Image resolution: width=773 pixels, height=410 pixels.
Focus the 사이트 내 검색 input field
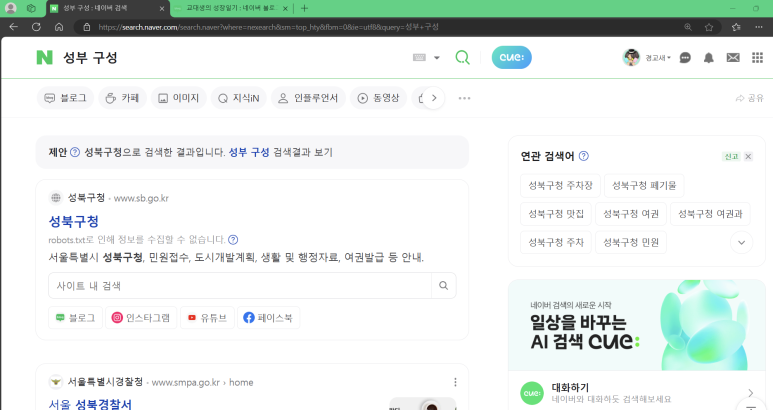tap(240, 286)
